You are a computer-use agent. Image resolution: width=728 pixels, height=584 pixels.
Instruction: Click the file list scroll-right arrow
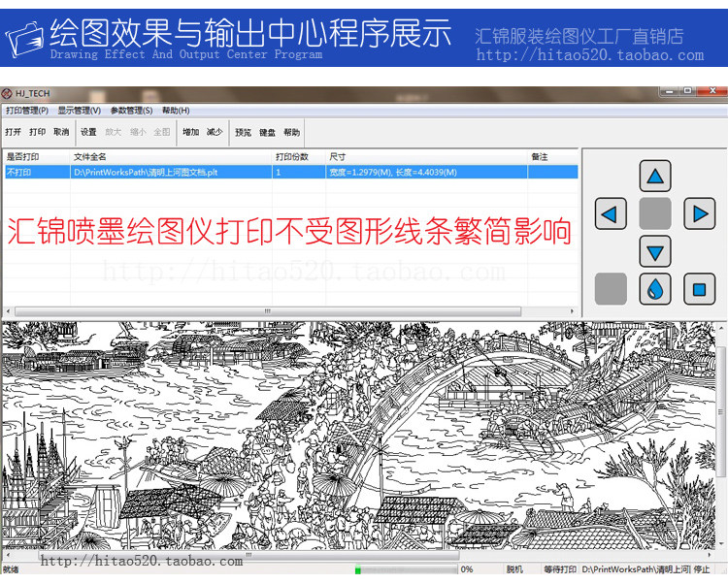point(572,311)
